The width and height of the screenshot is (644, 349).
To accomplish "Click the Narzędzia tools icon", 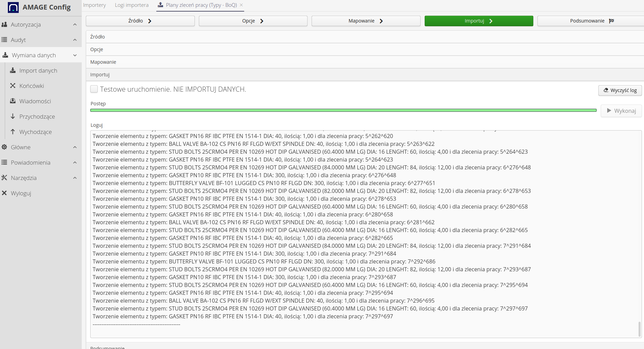I will pos(4,178).
